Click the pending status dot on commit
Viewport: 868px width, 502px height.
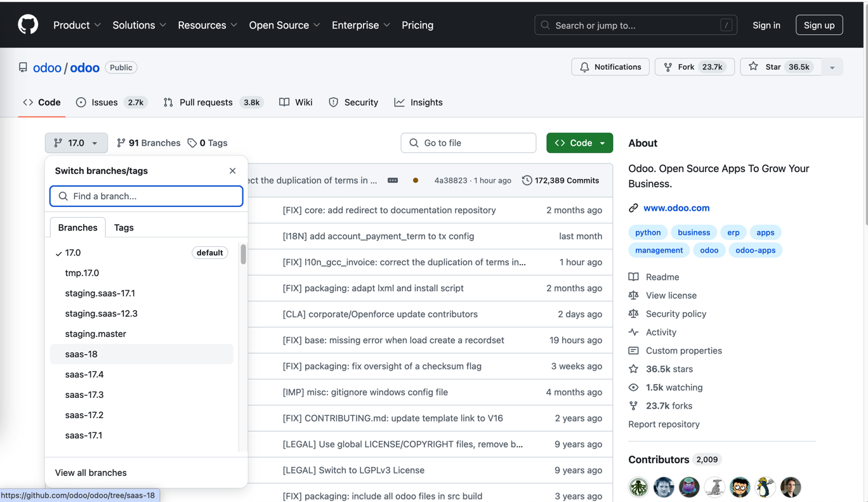click(416, 180)
